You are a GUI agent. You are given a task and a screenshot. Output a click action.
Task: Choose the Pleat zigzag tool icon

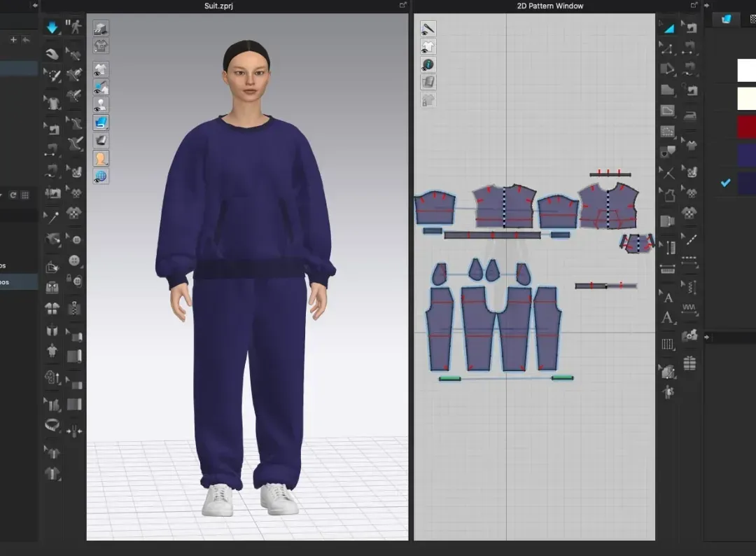click(689, 309)
